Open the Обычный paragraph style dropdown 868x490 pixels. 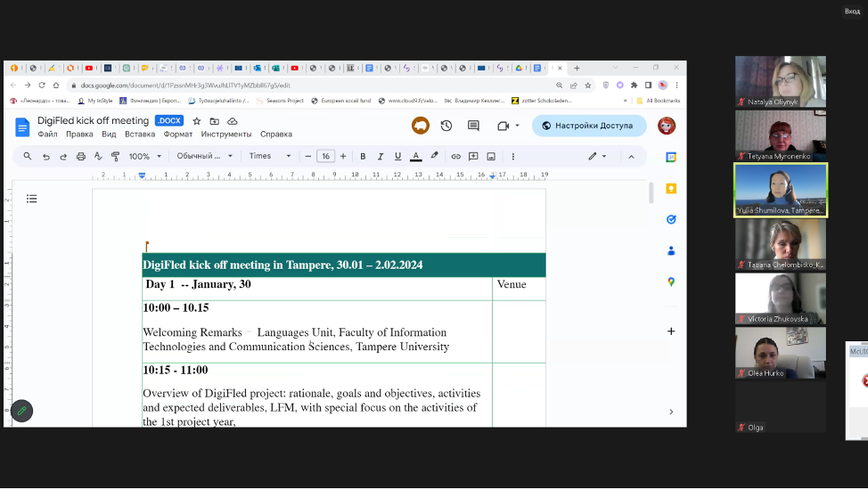point(204,156)
